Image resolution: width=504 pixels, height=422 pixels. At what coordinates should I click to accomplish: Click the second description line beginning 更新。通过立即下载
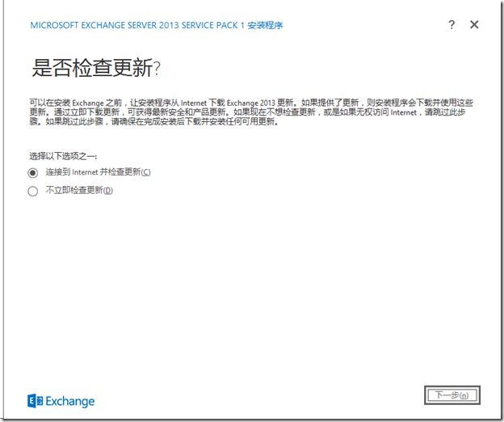247,112
